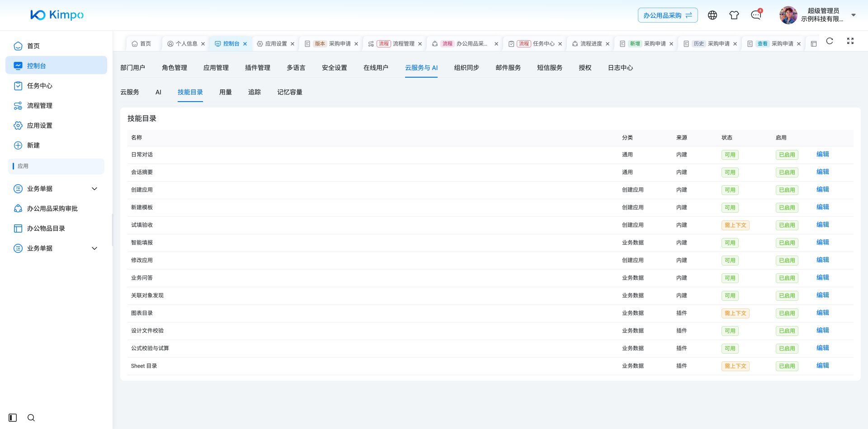Open 办公用品采购审批 in sidebar
The image size is (868, 429).
click(x=56, y=209)
